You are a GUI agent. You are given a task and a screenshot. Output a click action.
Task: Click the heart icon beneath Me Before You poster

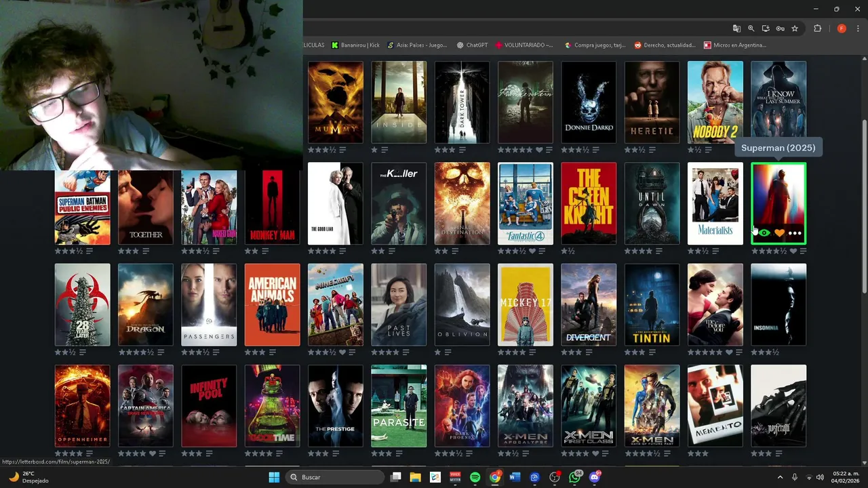[730, 352]
